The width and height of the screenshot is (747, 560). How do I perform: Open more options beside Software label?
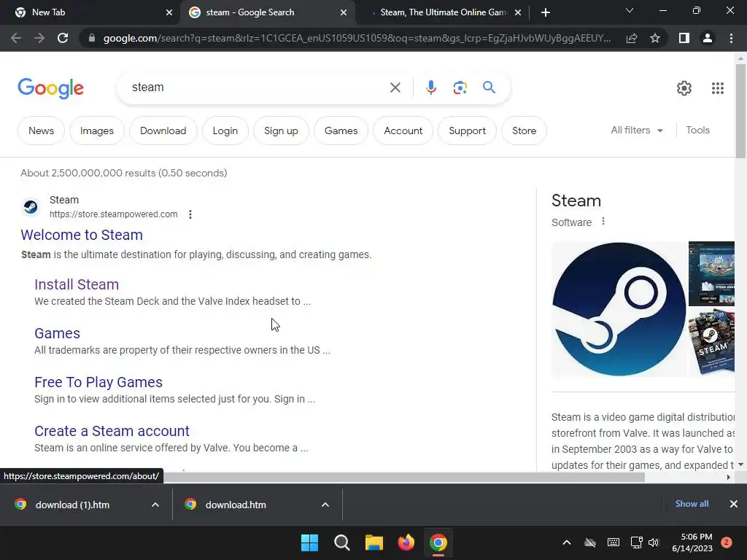[603, 222]
